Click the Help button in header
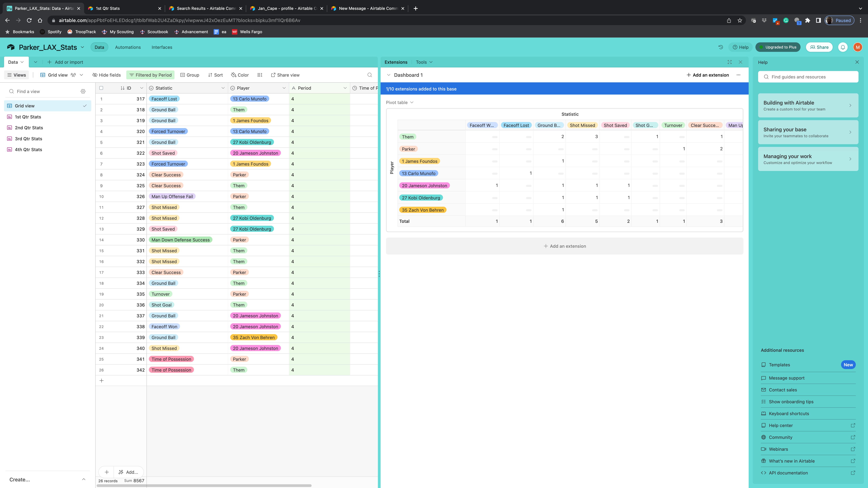 click(x=740, y=47)
